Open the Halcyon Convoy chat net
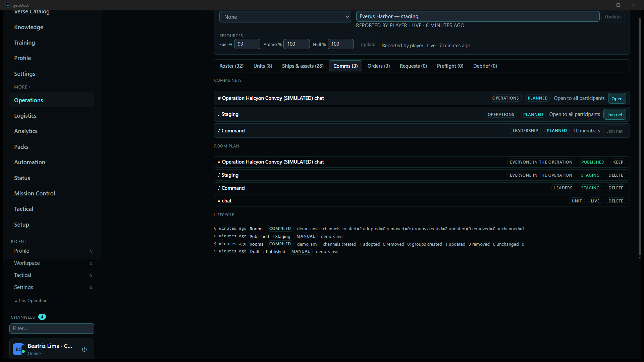 (617, 99)
